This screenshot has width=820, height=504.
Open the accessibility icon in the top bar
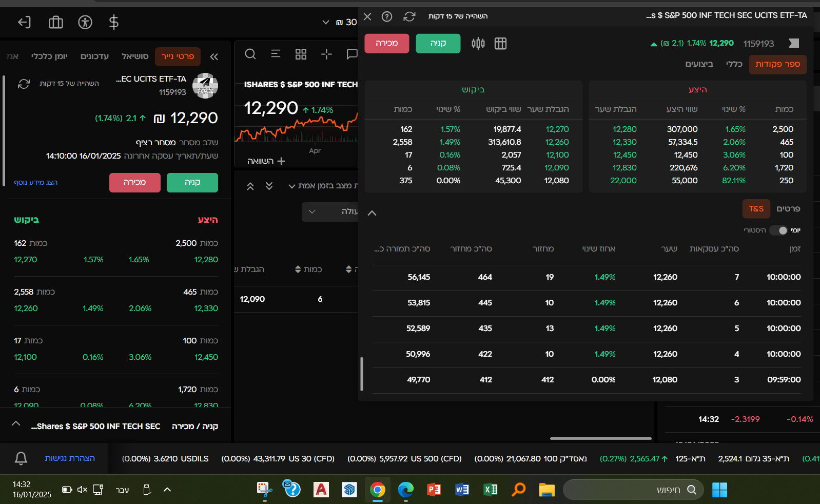coord(85,22)
